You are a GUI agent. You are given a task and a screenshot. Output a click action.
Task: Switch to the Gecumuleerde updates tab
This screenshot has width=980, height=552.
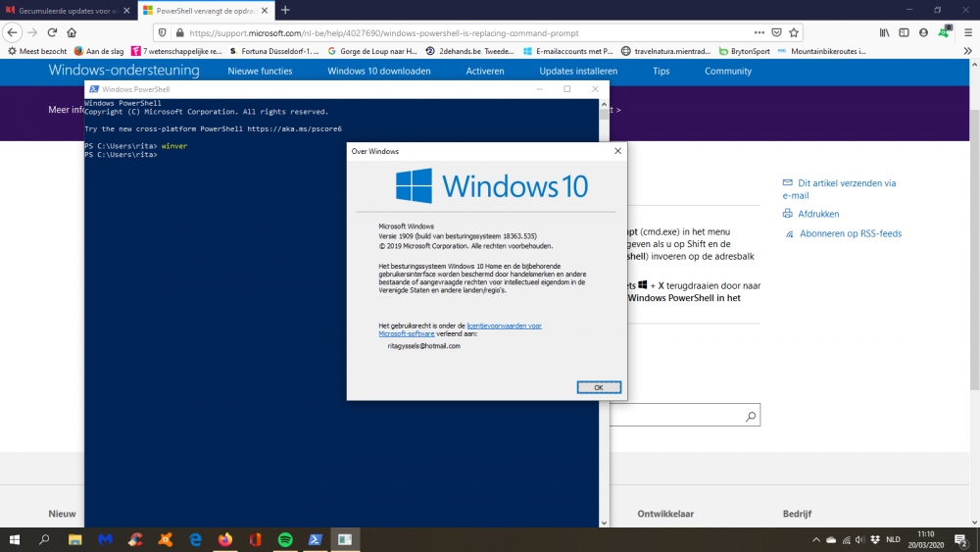pos(62,10)
